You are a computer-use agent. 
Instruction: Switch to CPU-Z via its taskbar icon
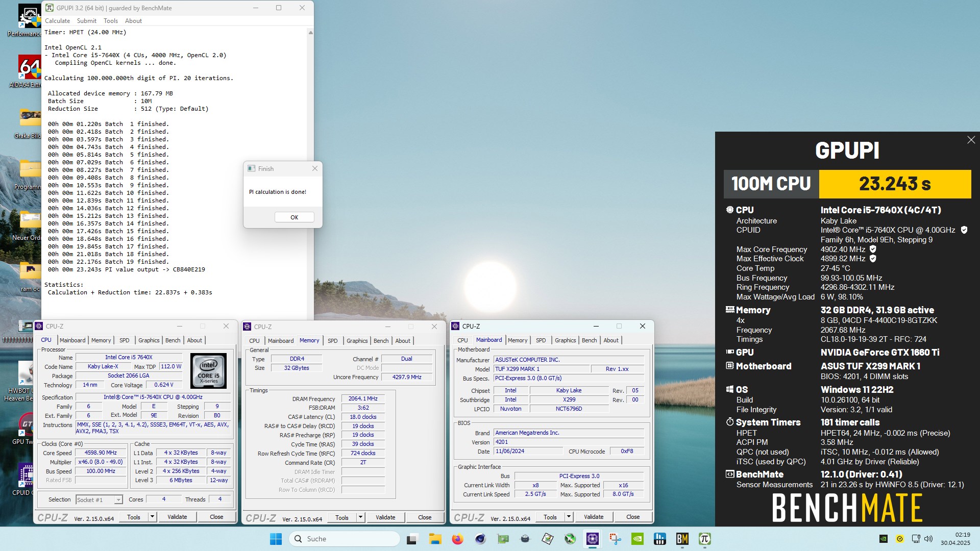click(593, 539)
